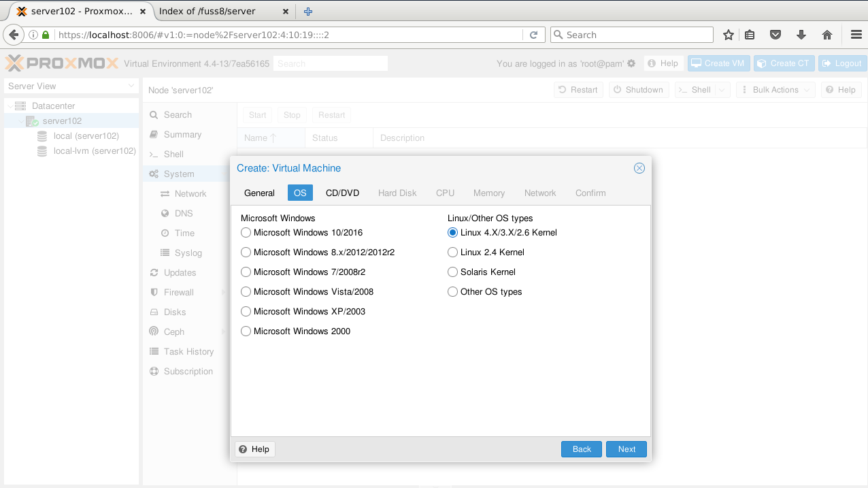Click Next in Create Virtual Machine dialog
This screenshot has width=868, height=488.
627,449
